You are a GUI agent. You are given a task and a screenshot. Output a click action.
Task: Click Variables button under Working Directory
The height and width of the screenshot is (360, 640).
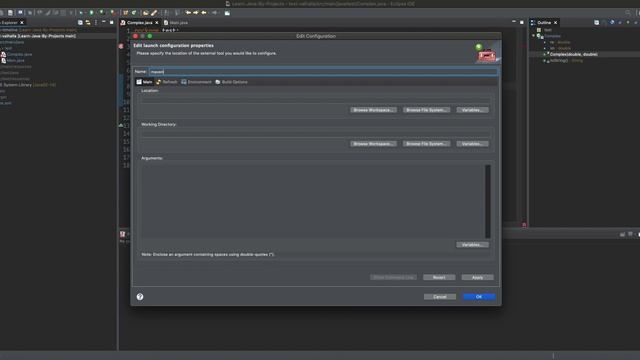click(472, 144)
